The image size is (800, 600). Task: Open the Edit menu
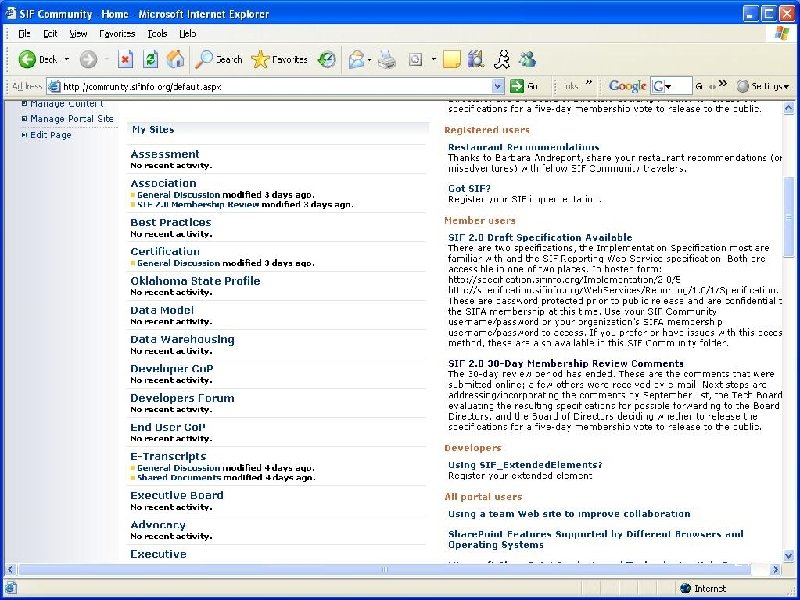50,34
